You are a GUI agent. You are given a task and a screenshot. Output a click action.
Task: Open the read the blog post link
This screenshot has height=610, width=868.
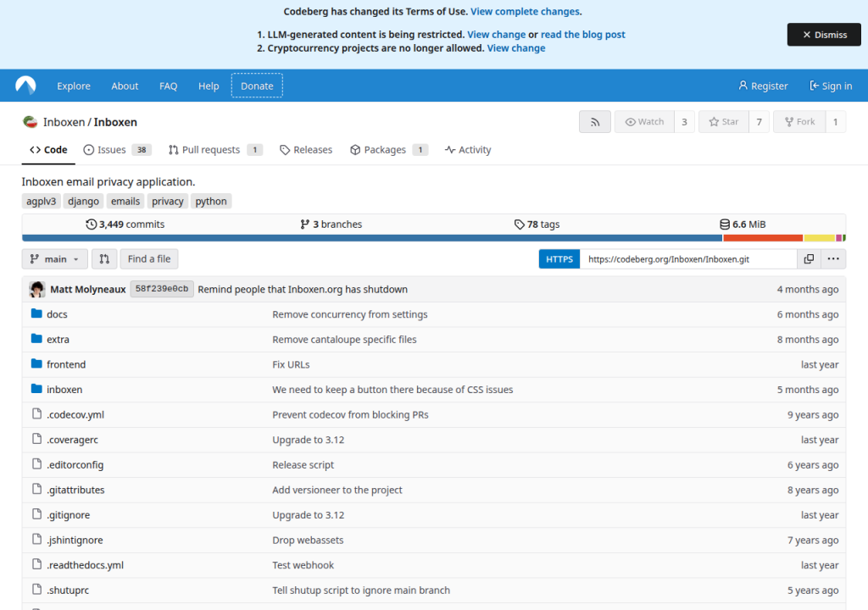pyautogui.click(x=583, y=35)
